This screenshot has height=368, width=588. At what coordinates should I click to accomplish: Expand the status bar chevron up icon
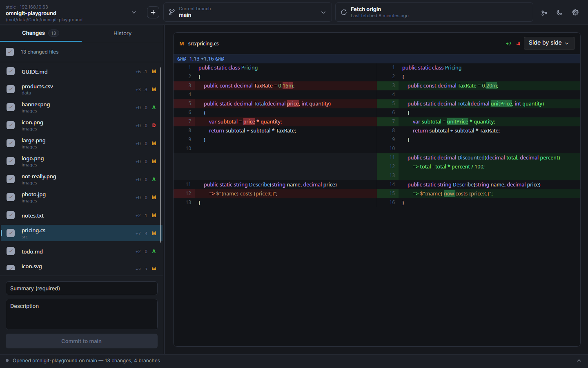pyautogui.click(x=579, y=361)
